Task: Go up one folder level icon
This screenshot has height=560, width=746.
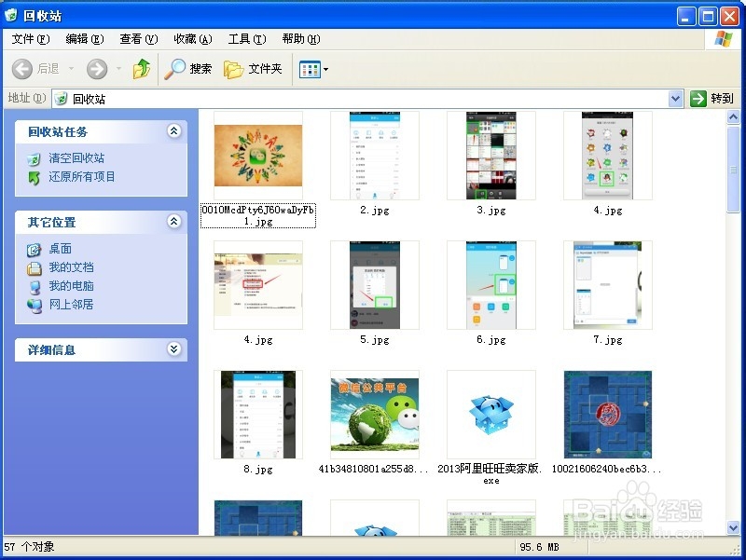Action: (142, 69)
